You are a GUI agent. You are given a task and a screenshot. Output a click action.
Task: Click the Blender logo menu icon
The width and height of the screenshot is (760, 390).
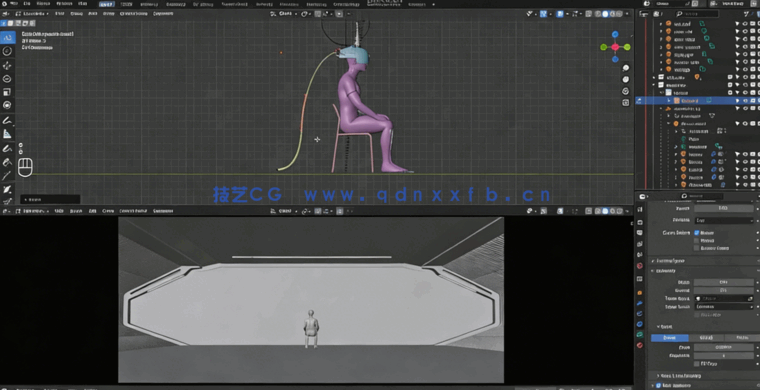click(4, 3)
